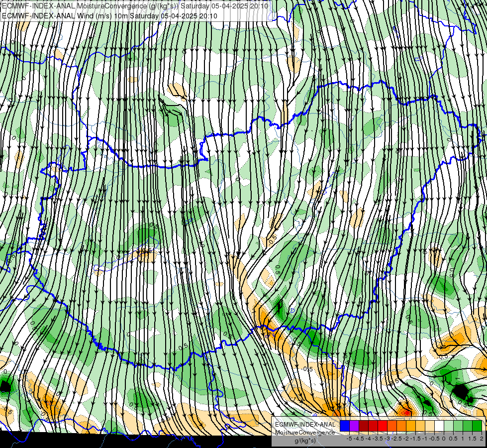Image resolution: width=487 pixels, height=448 pixels.
Task: Pick the palest green legend swatch
Action: pyautogui.click(x=449, y=426)
